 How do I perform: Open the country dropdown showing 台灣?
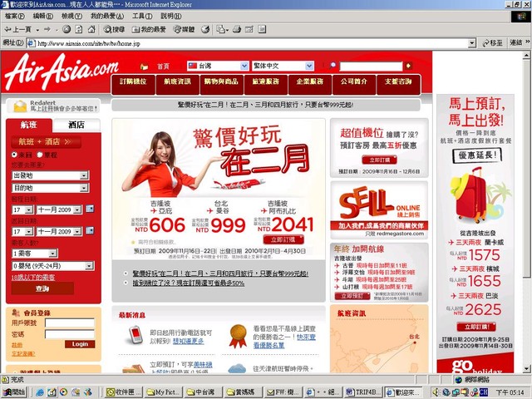tap(218, 66)
